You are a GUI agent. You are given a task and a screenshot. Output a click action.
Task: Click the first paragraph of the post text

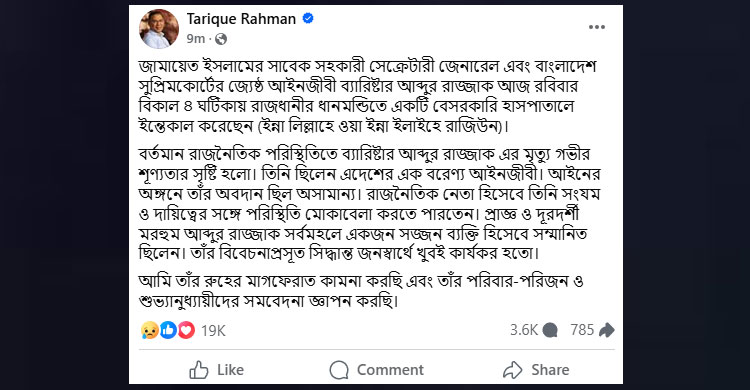[x=367, y=96]
